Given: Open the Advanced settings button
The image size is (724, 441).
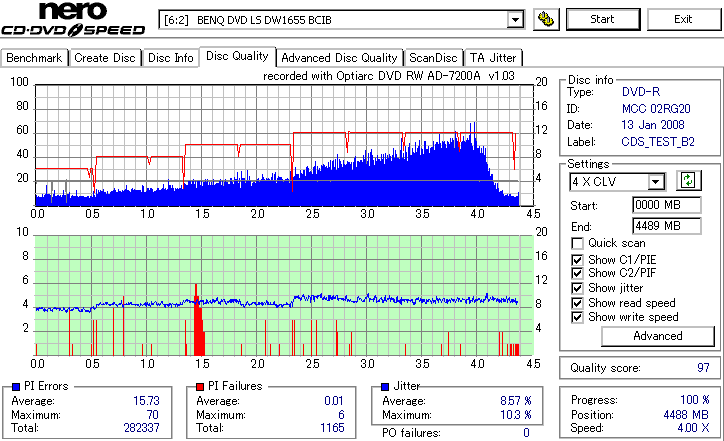Looking at the screenshot, I should pos(658,336).
